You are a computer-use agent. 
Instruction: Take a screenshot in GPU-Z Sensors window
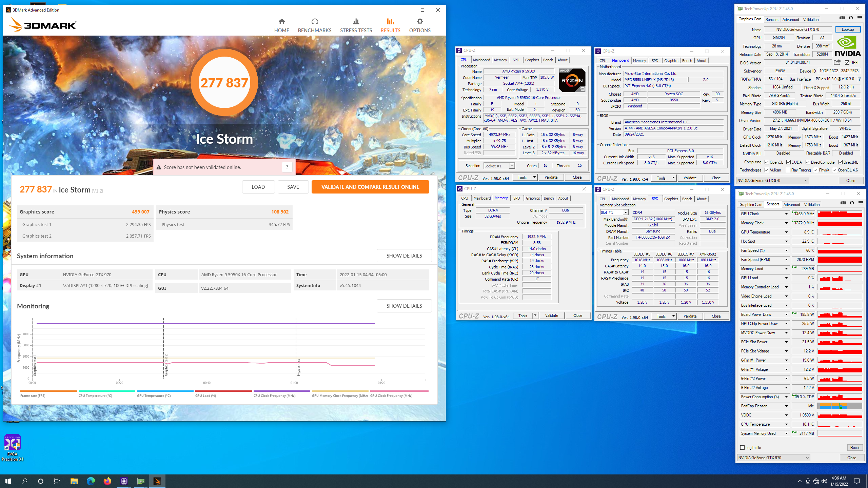pyautogui.click(x=843, y=203)
